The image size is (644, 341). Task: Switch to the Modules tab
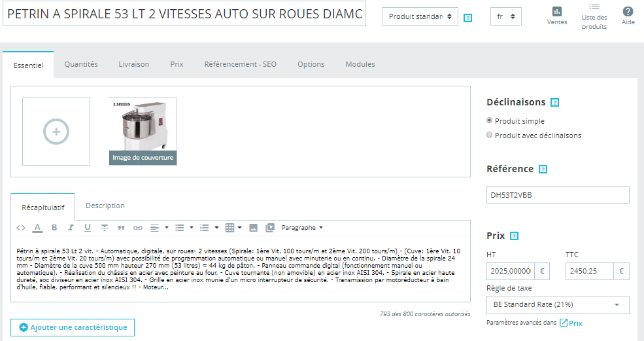[x=360, y=64]
